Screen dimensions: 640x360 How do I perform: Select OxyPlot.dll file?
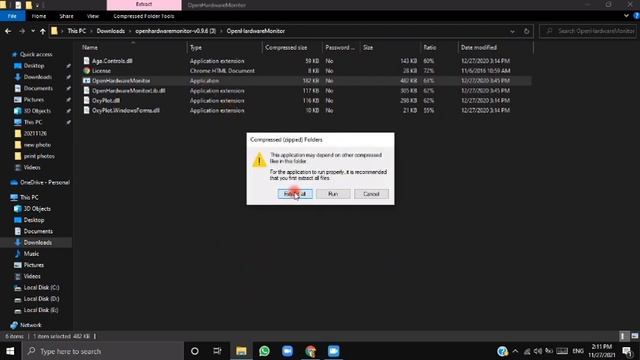(106, 100)
